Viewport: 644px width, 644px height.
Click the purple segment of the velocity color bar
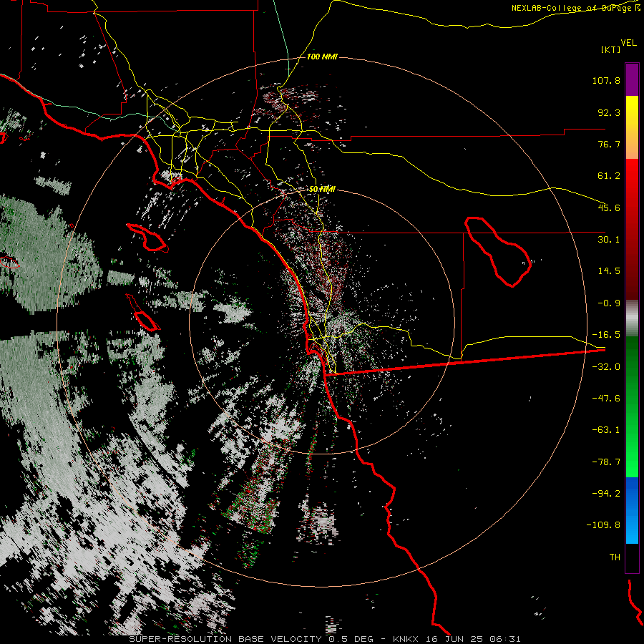click(632, 79)
